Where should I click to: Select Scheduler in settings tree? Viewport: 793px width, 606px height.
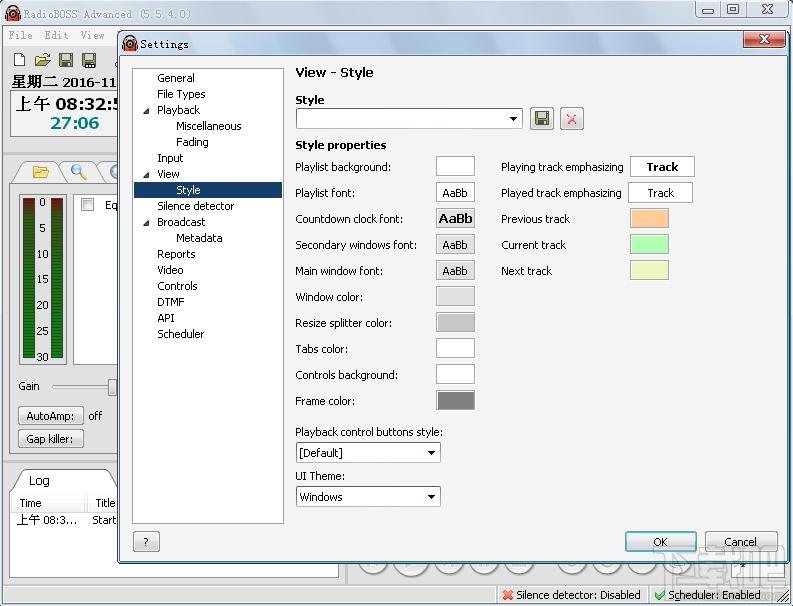[181, 334]
